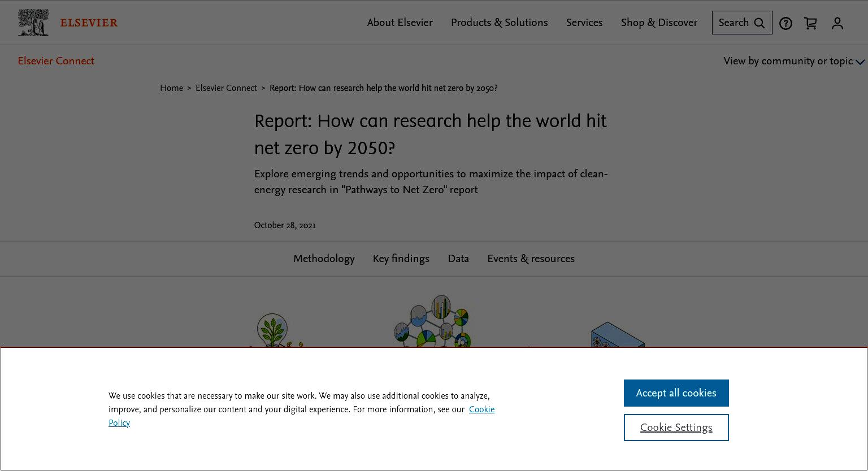Jump to Data section

click(458, 259)
